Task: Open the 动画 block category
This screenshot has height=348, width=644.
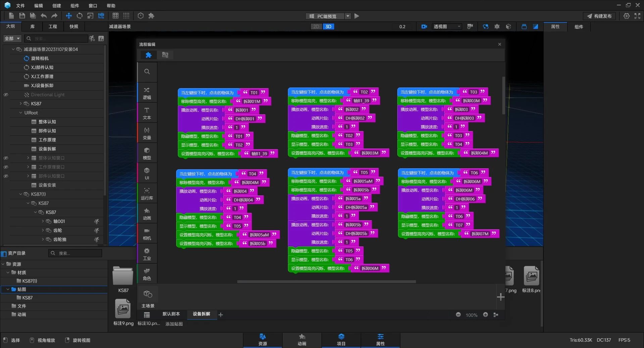Action: (x=147, y=214)
